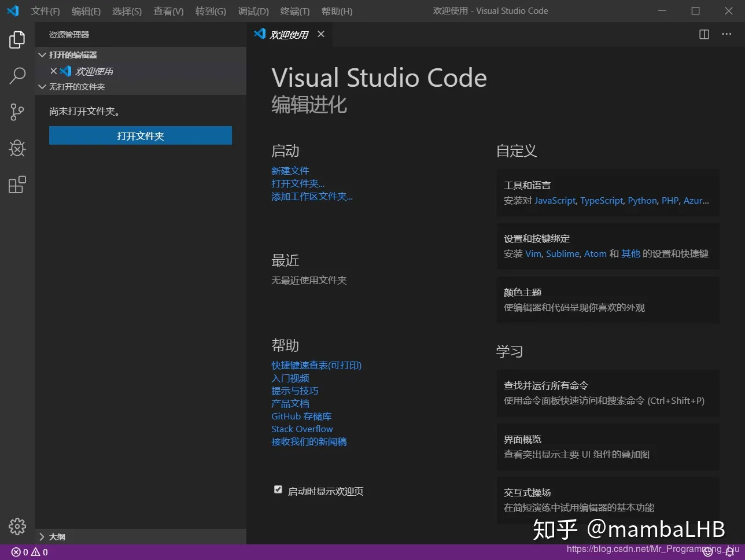Open the notifications bell icon
Screen dimensions: 745x560
pos(729,552)
